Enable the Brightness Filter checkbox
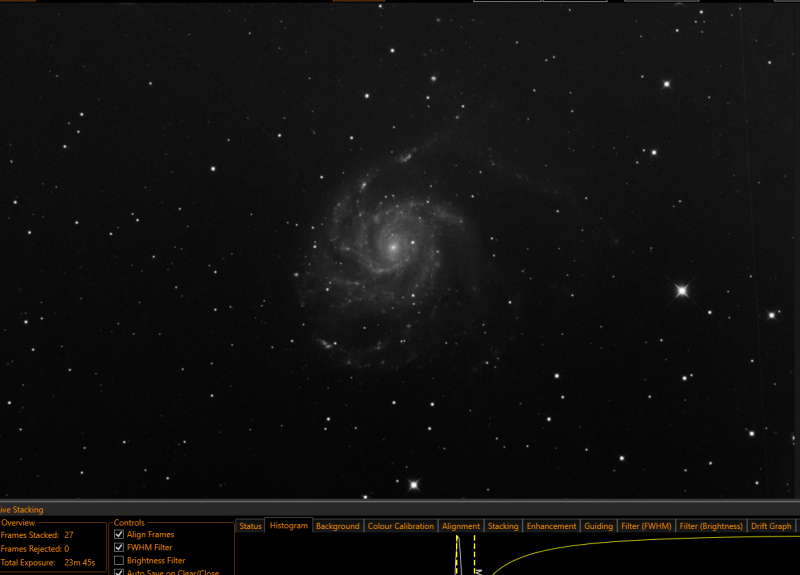Screen dimensions: 800x575 119,560
